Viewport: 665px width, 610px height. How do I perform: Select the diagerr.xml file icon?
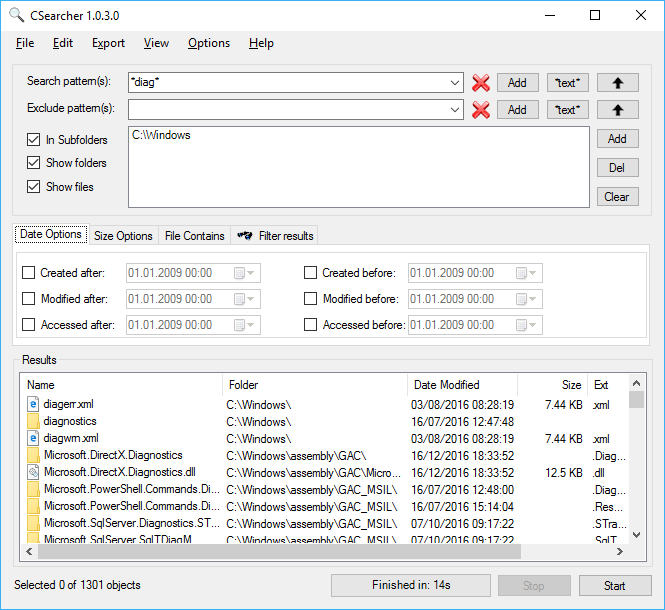point(33,404)
